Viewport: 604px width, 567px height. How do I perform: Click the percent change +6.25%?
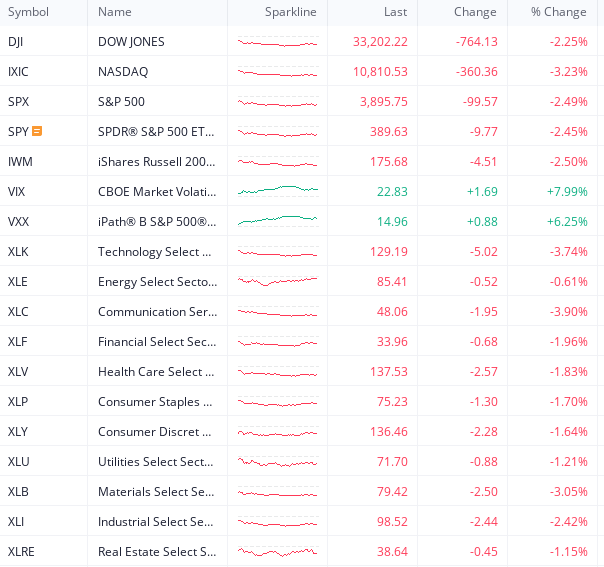(x=567, y=221)
